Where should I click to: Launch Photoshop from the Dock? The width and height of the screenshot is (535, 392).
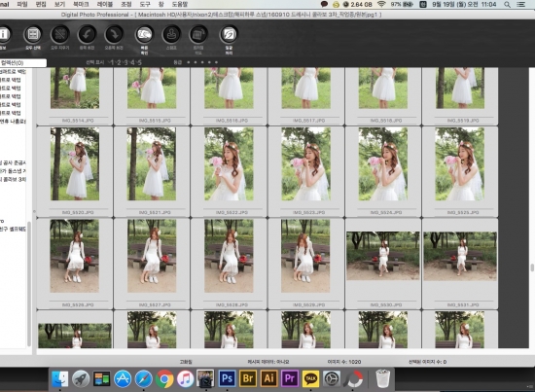point(227,378)
